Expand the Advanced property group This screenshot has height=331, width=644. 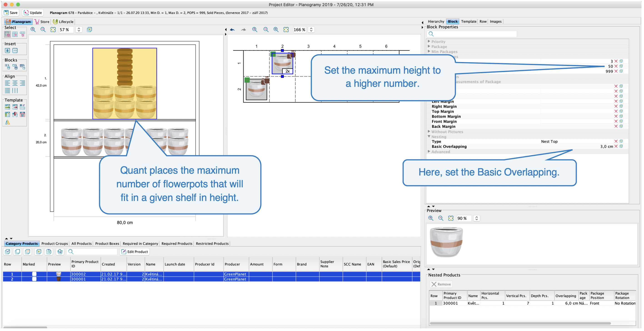coord(429,152)
